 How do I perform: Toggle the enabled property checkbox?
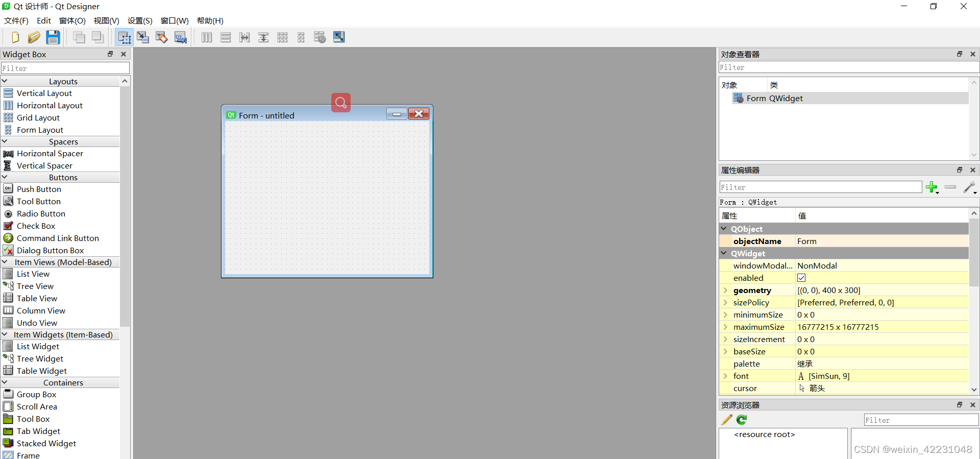pyautogui.click(x=801, y=278)
